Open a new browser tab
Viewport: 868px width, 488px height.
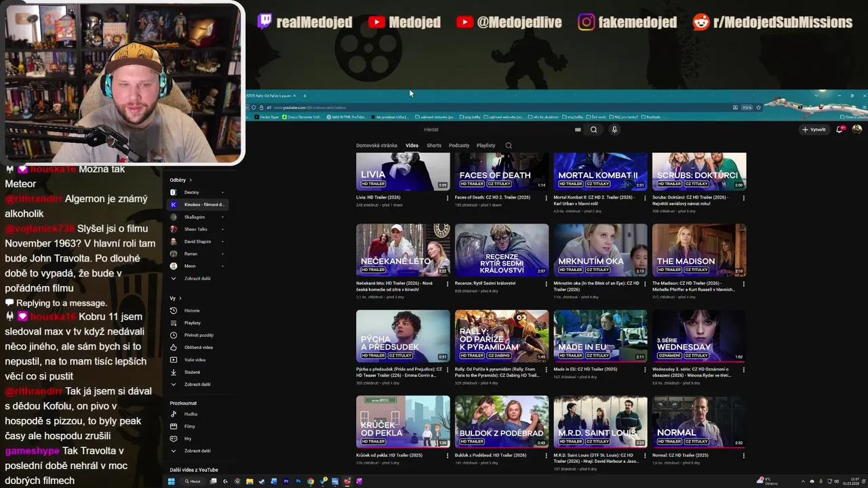pos(304,96)
